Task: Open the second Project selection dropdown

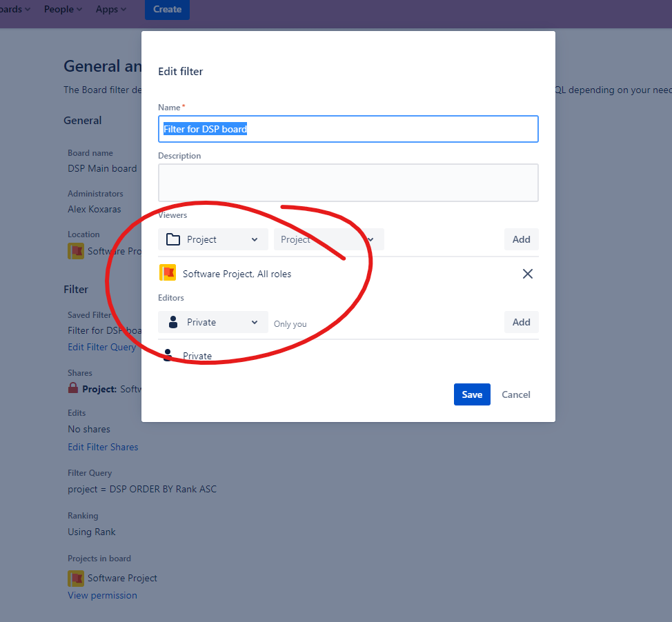Action: (x=328, y=239)
